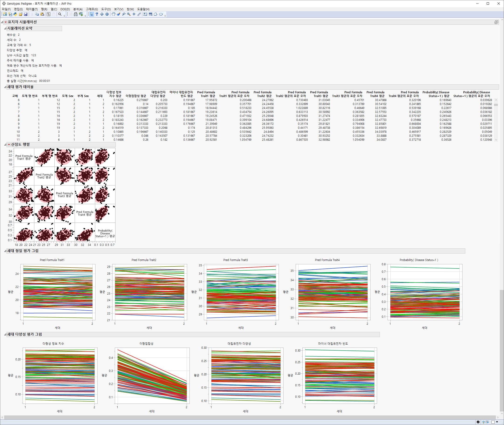
Task: Activate the help question-mark tool
Action: click(x=97, y=14)
